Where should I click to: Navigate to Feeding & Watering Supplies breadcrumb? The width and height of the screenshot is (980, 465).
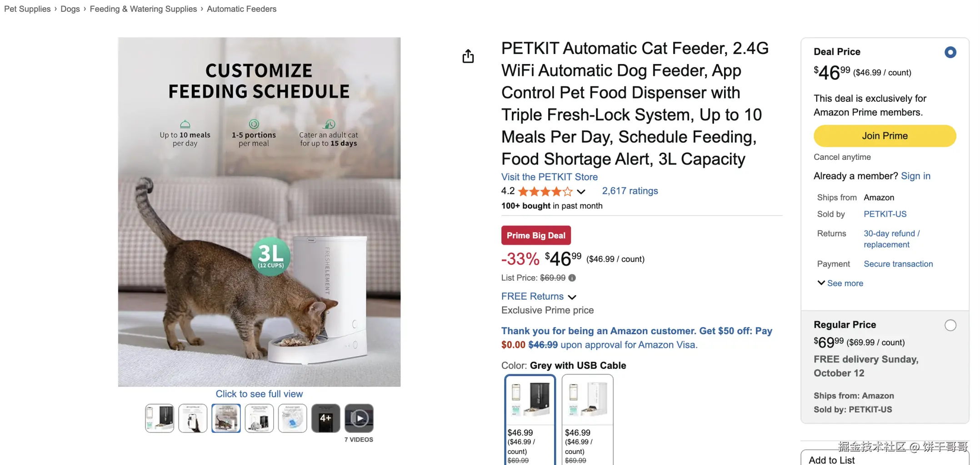[x=143, y=9]
